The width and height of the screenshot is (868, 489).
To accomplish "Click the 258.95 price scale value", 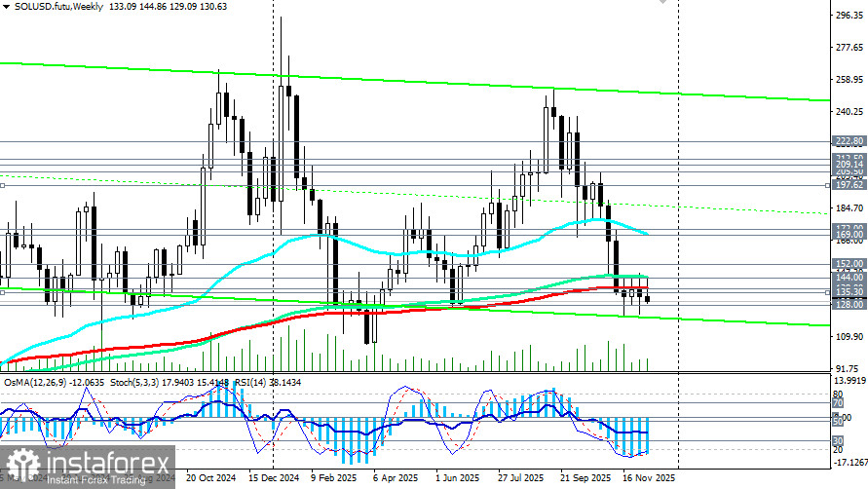I will (x=849, y=80).
